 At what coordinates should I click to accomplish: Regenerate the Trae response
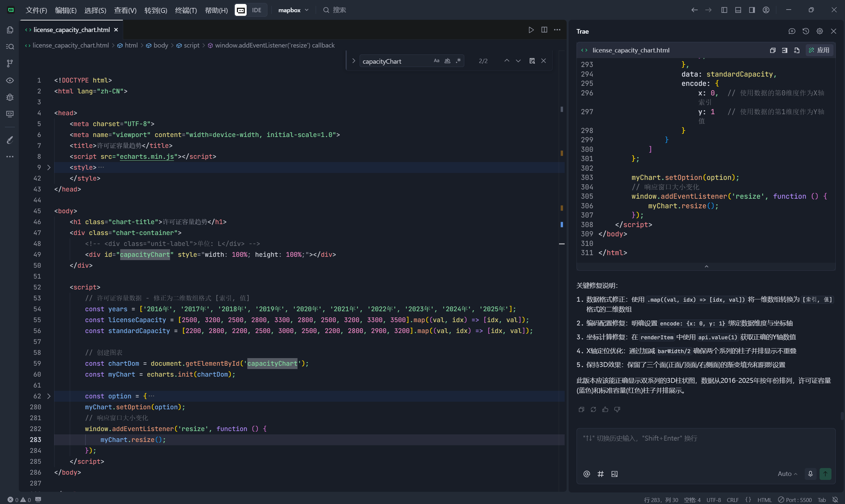[593, 409]
